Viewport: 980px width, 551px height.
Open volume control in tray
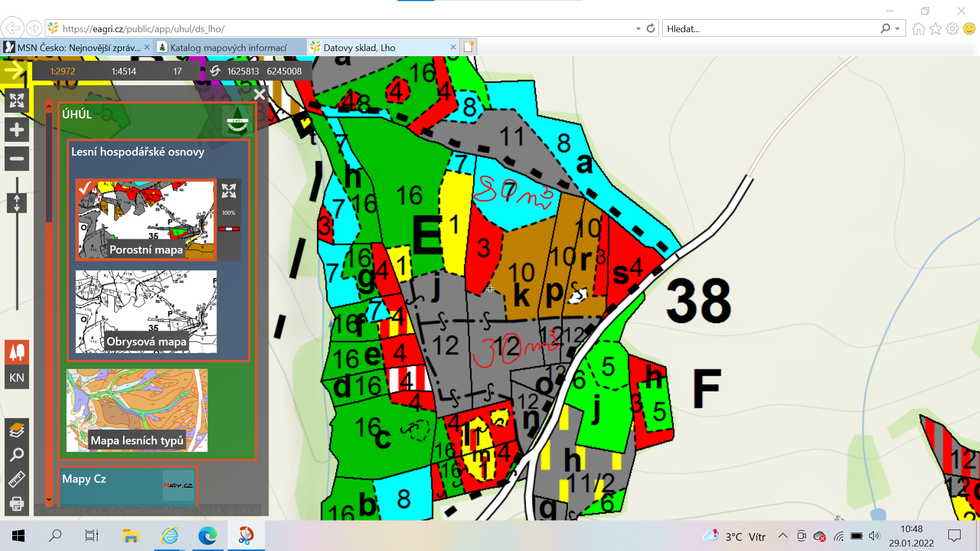(875, 536)
